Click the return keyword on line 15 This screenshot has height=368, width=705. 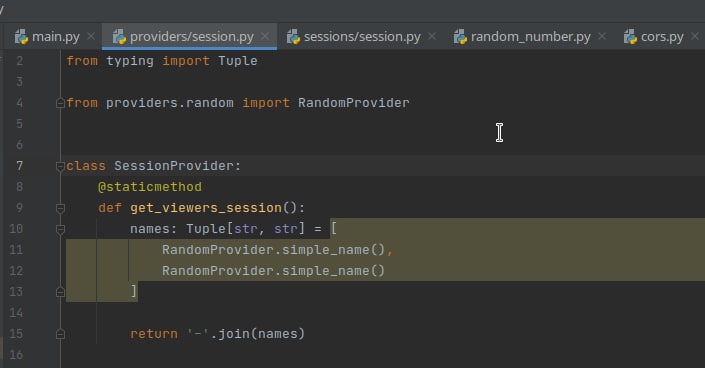(154, 334)
